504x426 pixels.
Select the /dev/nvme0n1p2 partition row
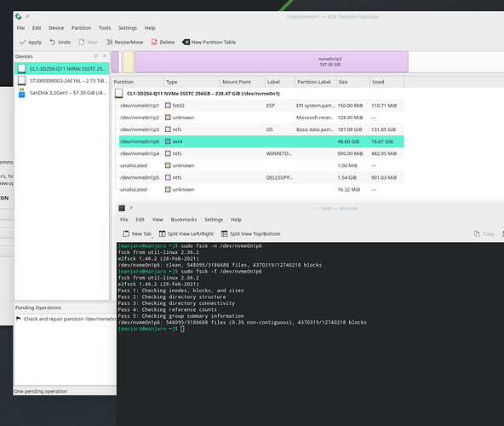pos(261,118)
